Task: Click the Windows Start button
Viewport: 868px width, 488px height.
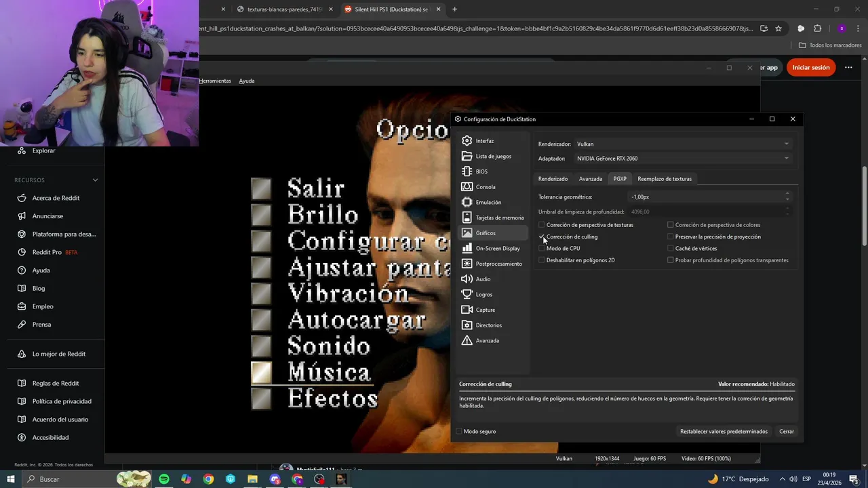Action: pos(12,479)
